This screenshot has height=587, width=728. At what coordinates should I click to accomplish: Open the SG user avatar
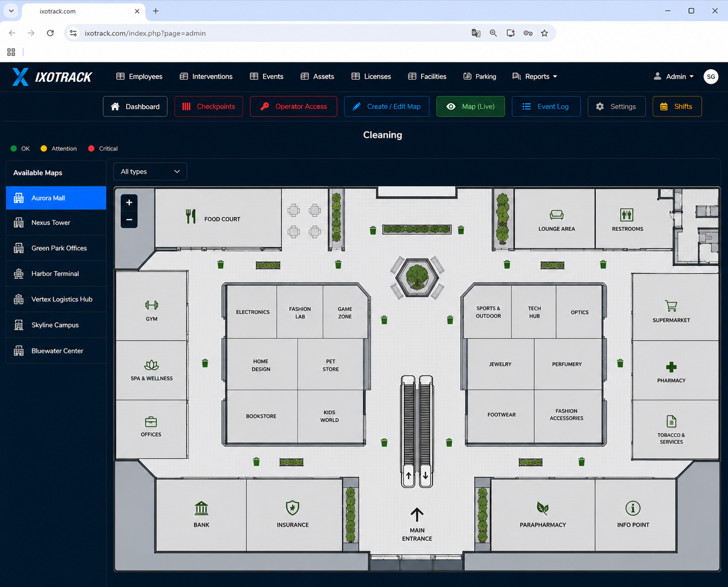click(711, 77)
